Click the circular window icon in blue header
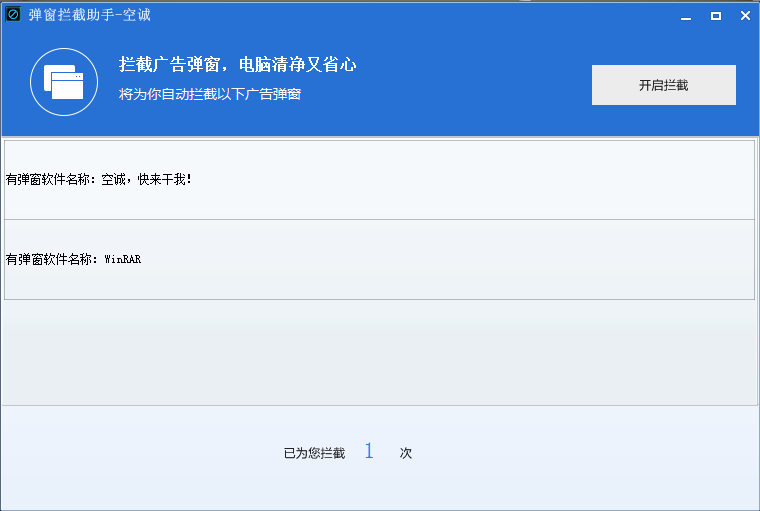 click(x=63, y=82)
